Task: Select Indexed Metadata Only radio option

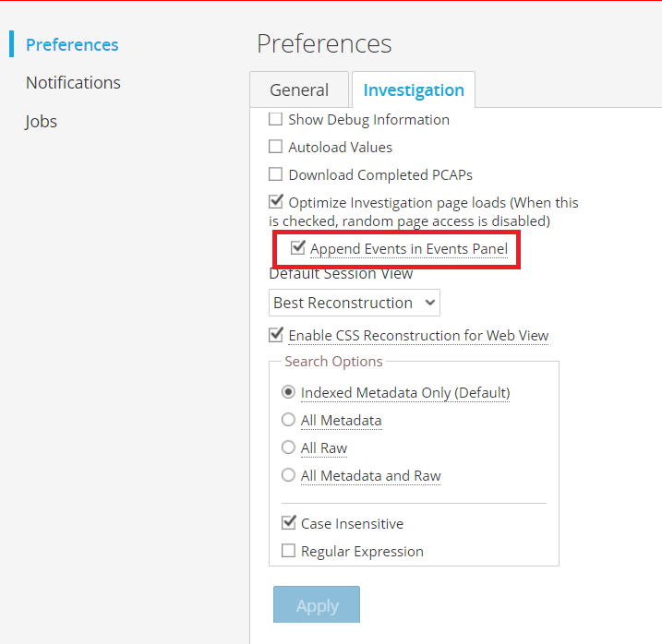Action: point(288,392)
